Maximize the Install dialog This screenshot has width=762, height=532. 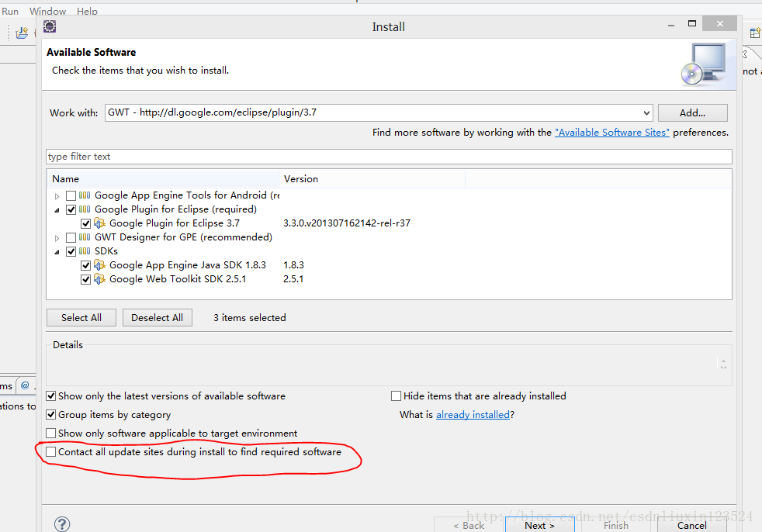click(692, 23)
